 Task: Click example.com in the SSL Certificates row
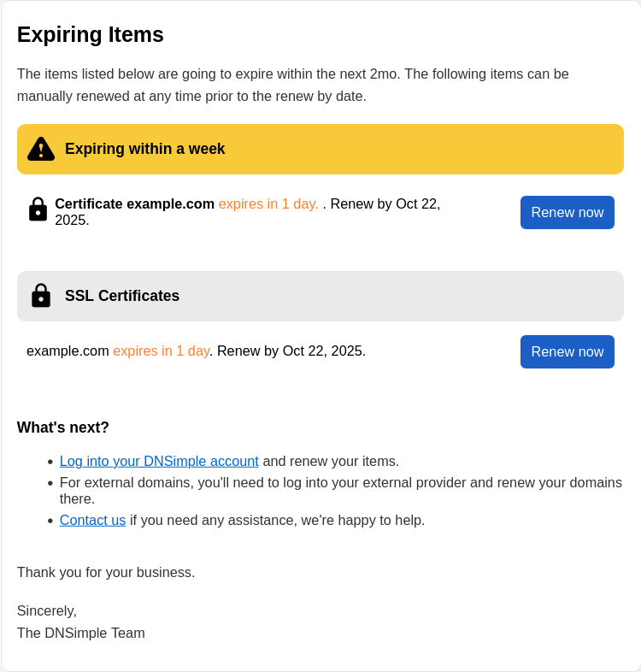(x=68, y=351)
